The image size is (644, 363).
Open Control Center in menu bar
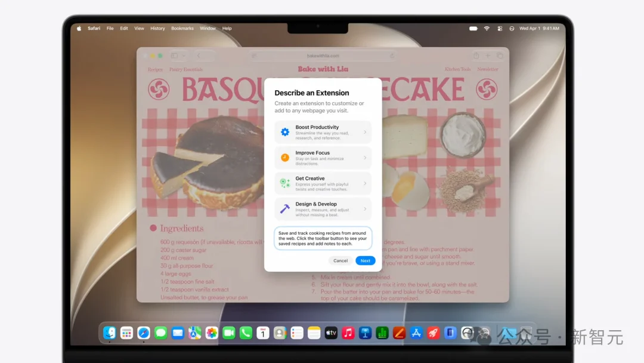pyautogui.click(x=500, y=29)
